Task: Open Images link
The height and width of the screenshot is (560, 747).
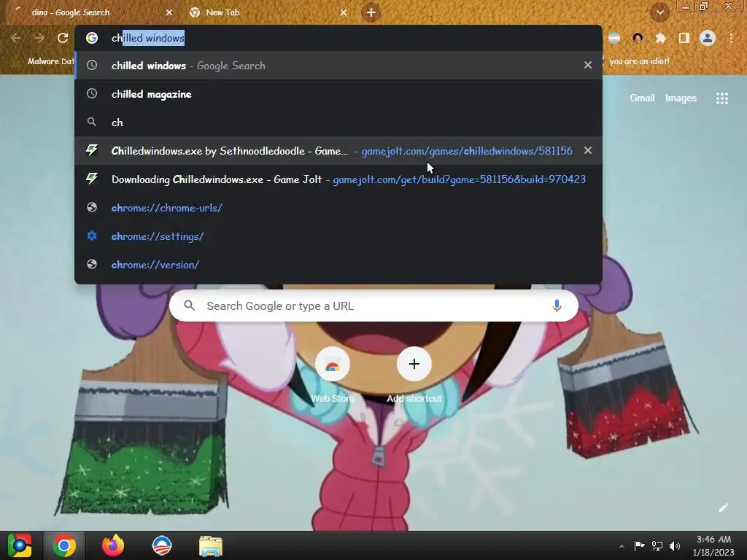Action: 681,98
